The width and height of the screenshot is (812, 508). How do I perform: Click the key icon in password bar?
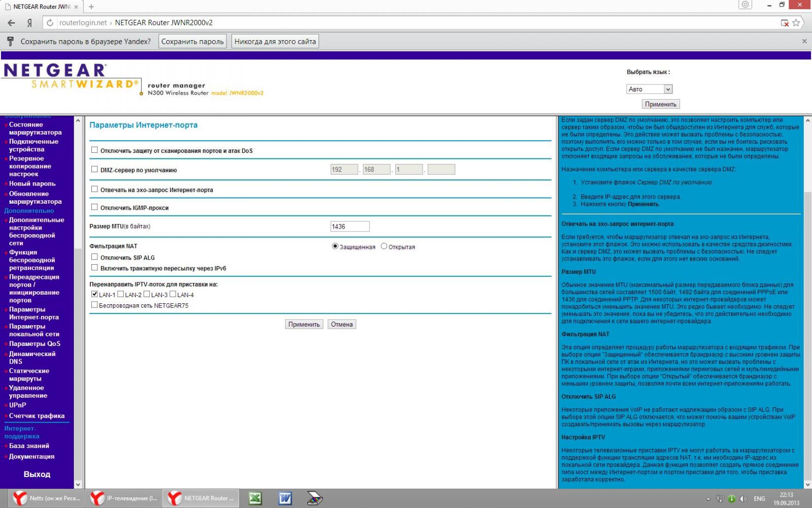pyautogui.click(x=10, y=41)
